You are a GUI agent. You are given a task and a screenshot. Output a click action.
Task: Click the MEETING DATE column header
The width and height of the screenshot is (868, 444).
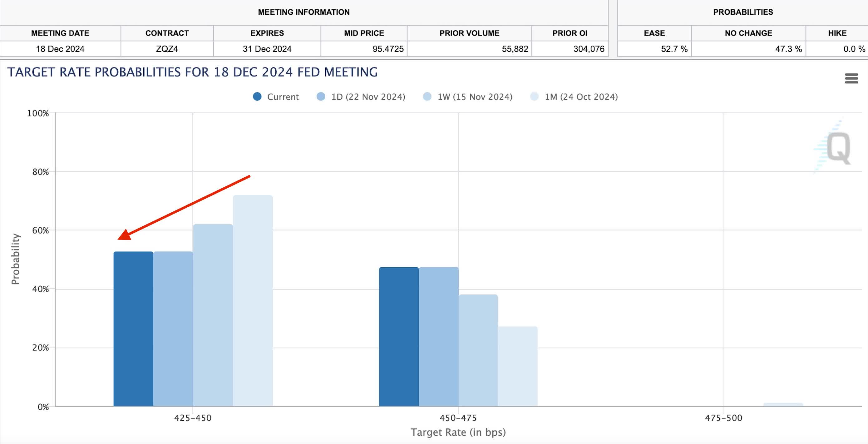pos(60,33)
